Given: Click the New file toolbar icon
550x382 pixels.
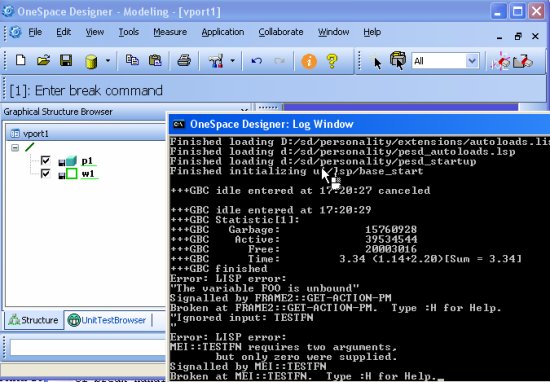Looking at the screenshot, I should tap(21, 61).
